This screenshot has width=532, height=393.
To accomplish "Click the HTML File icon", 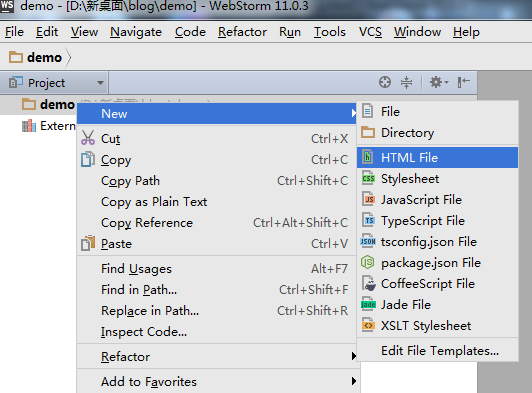I will (368, 157).
